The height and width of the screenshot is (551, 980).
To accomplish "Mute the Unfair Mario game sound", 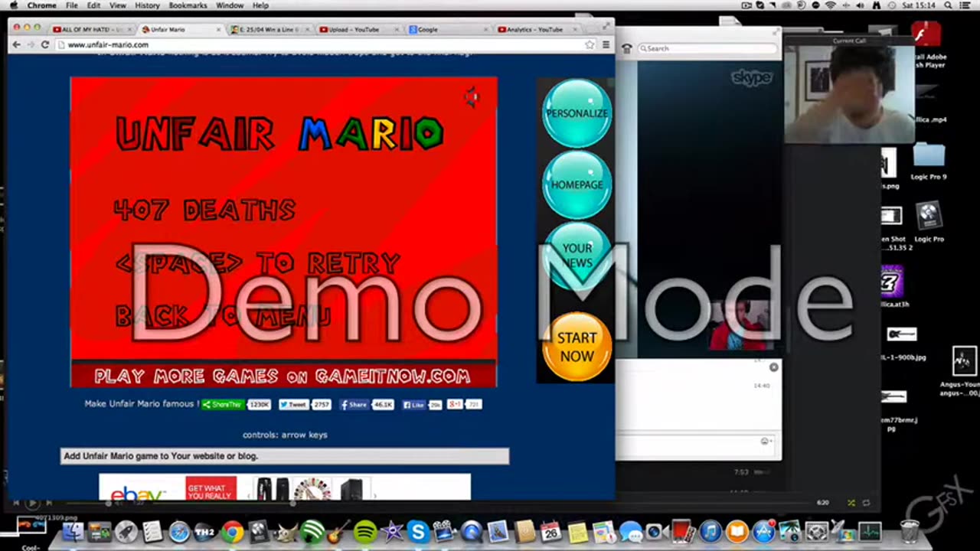I will (472, 96).
